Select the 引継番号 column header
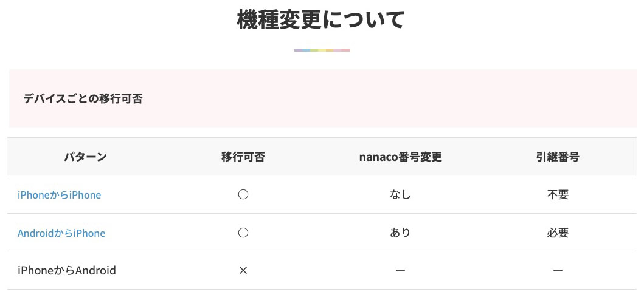644x303 pixels. [x=558, y=157]
